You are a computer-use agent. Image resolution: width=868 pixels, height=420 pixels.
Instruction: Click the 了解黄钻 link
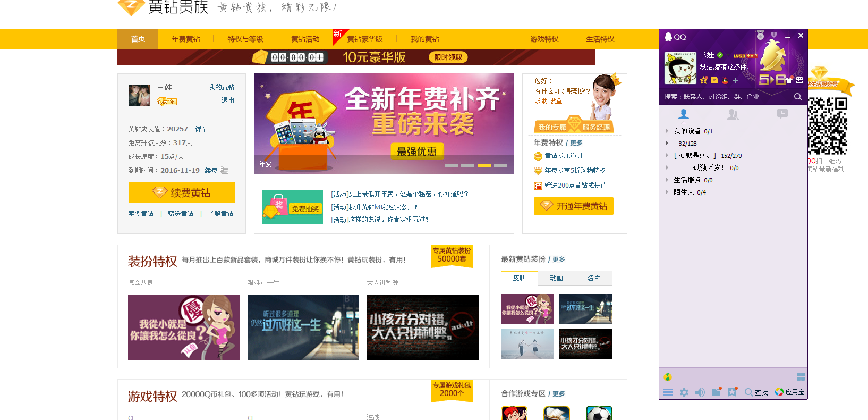click(x=220, y=214)
